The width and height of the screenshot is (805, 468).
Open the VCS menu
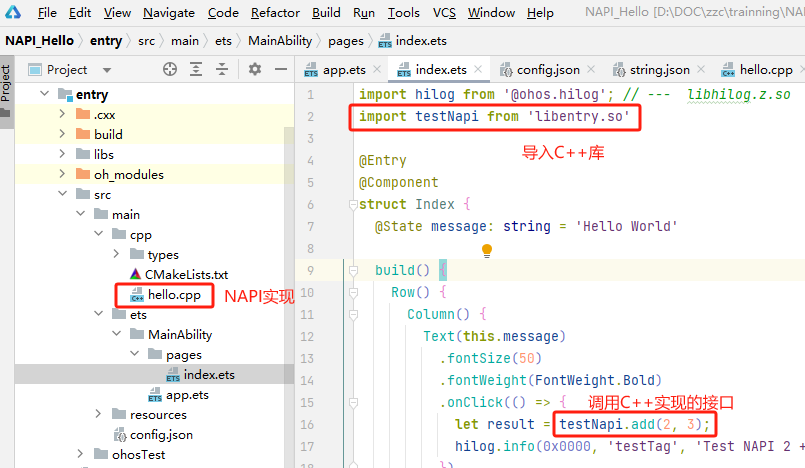[444, 12]
